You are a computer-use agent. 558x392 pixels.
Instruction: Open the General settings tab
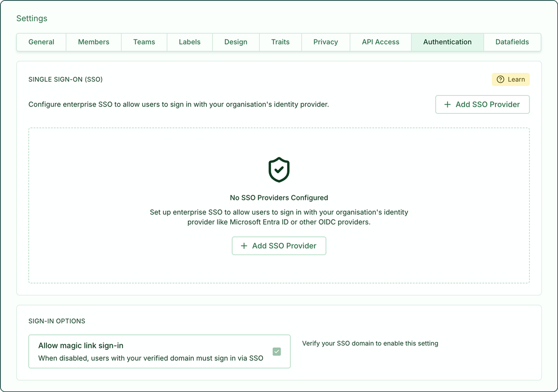[x=41, y=42]
